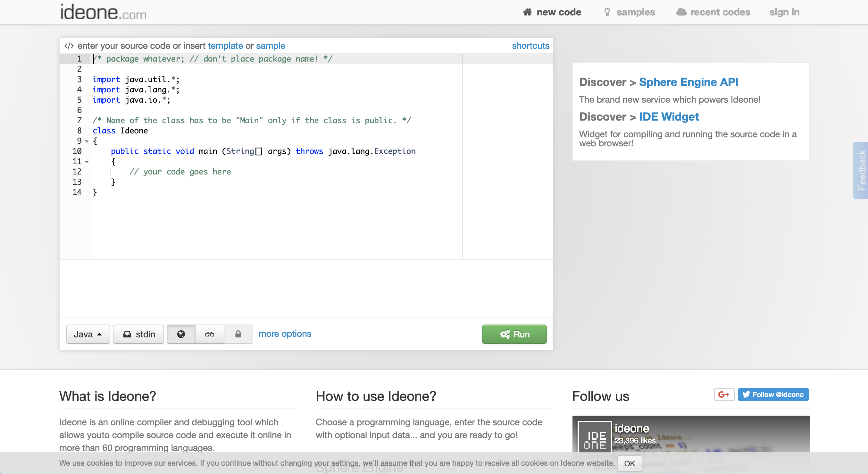Screen dimensions: 868x474
Task: Open the samples menu
Action: pos(630,12)
